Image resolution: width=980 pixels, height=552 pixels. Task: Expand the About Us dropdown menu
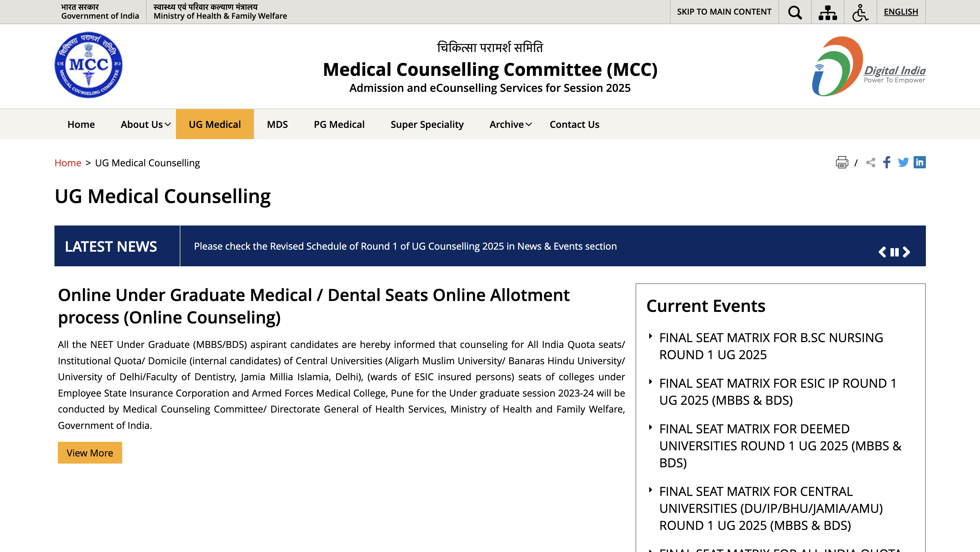(145, 124)
